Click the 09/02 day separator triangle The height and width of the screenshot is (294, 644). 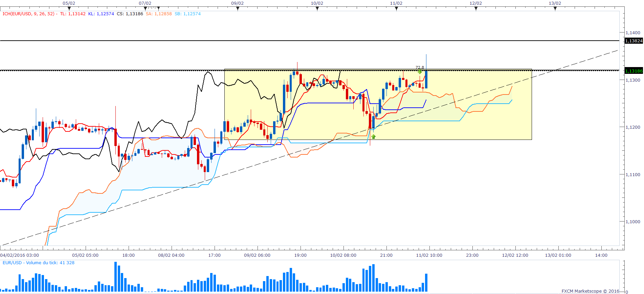[x=238, y=8]
